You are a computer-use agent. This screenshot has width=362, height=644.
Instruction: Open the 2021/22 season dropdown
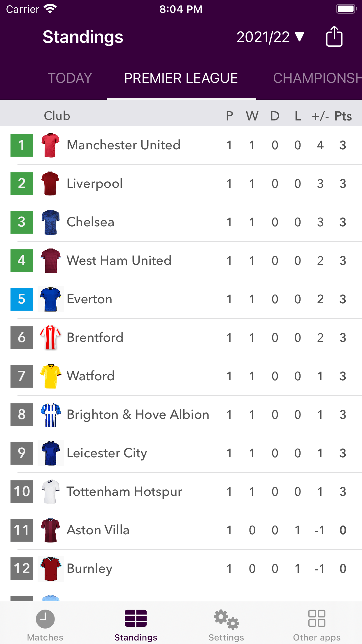pos(270,37)
